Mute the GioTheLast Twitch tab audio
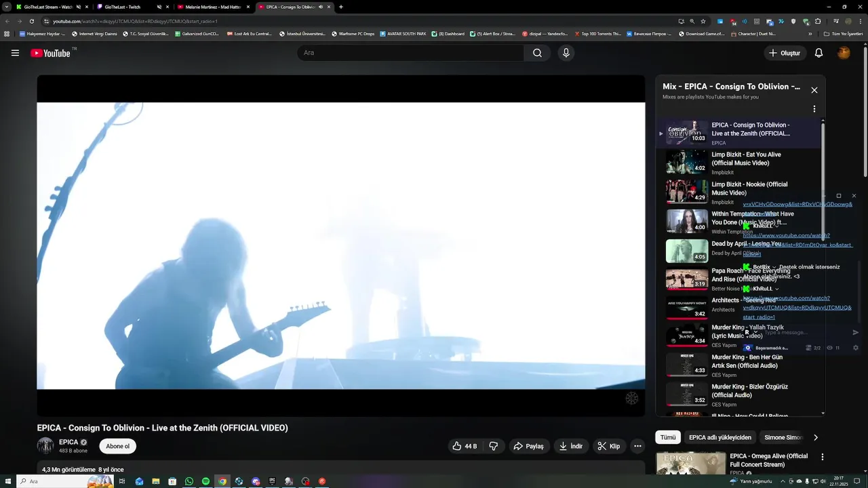 (159, 7)
